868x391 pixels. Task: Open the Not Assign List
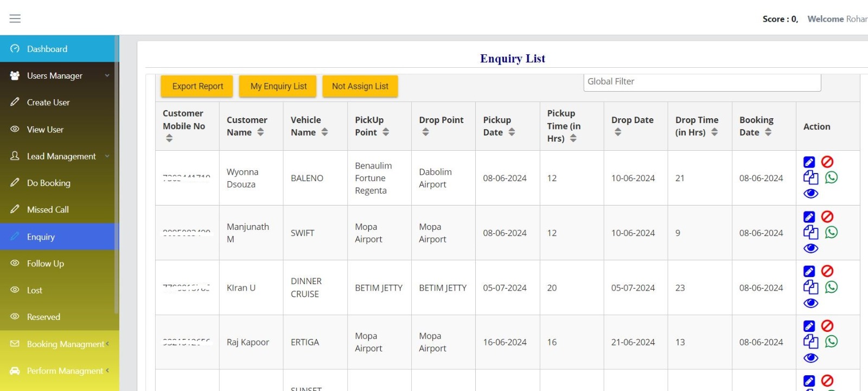point(360,86)
